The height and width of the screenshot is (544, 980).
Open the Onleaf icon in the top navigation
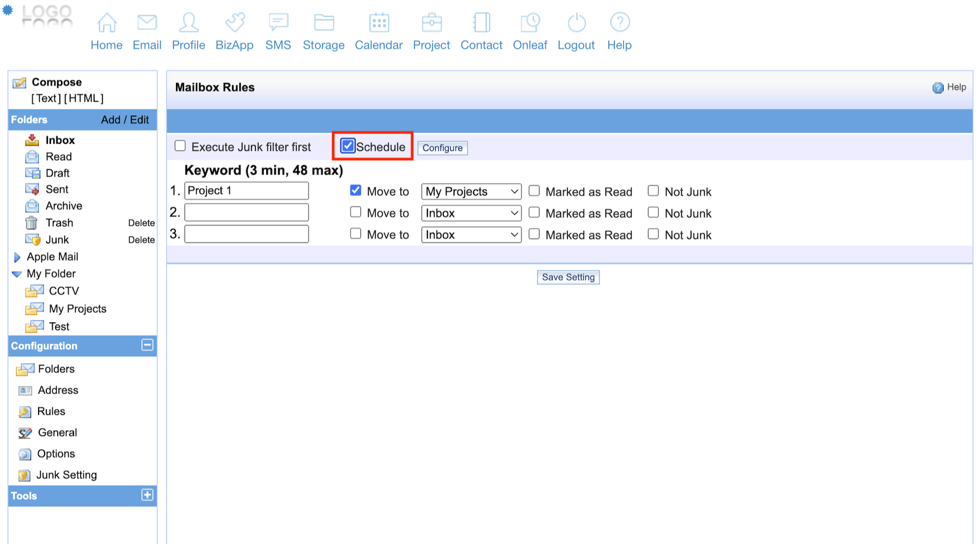(x=530, y=23)
